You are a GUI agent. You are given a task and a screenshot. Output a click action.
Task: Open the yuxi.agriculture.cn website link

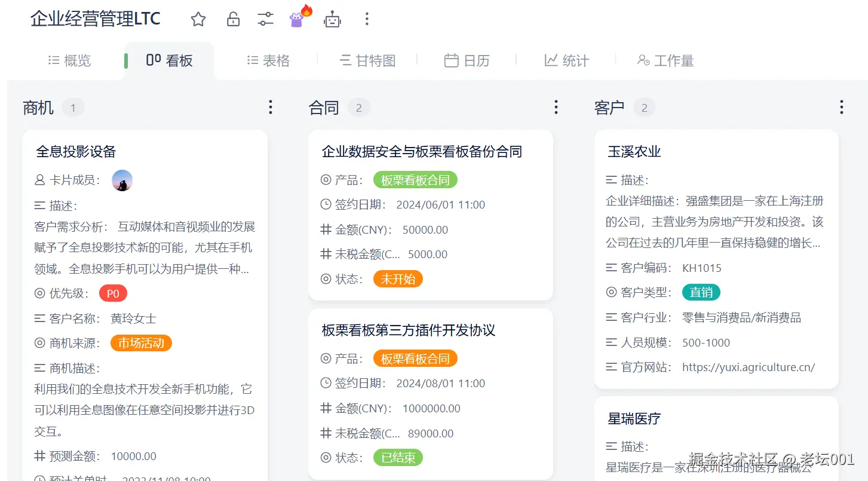[x=749, y=367]
